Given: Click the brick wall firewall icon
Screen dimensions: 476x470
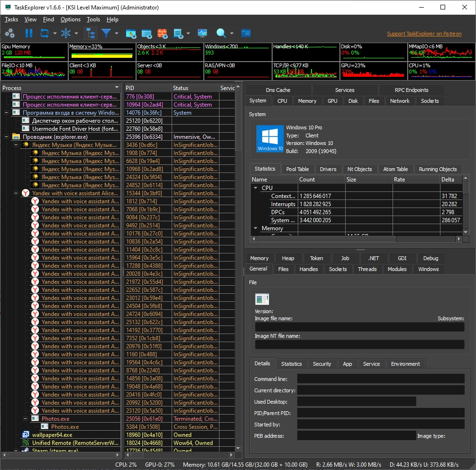Looking at the screenshot, I should (x=162, y=33).
